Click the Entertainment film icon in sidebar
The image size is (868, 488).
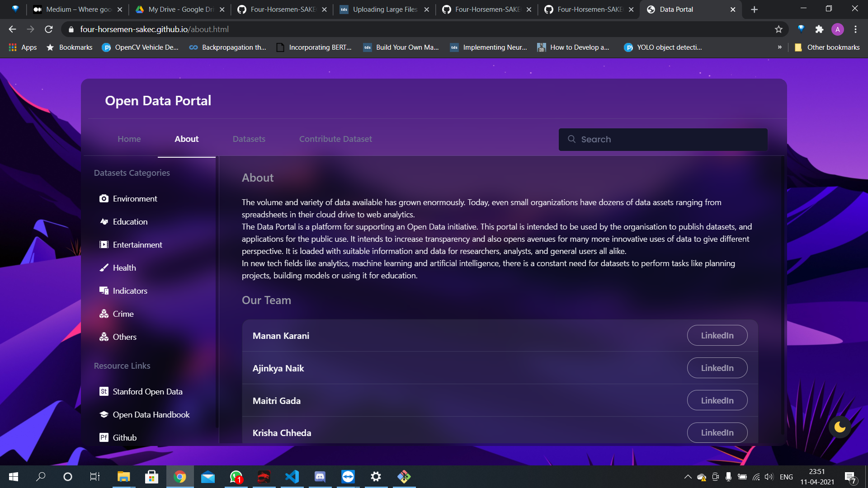(104, 245)
